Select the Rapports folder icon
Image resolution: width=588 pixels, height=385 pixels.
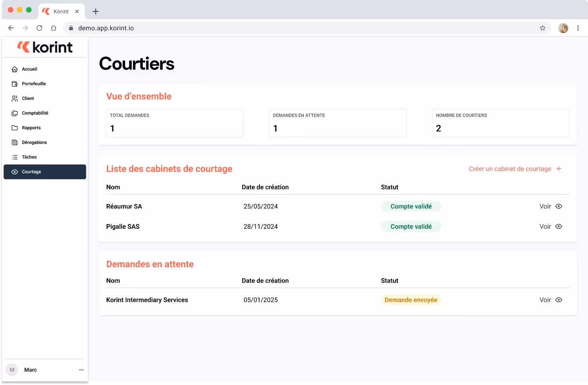coord(15,128)
